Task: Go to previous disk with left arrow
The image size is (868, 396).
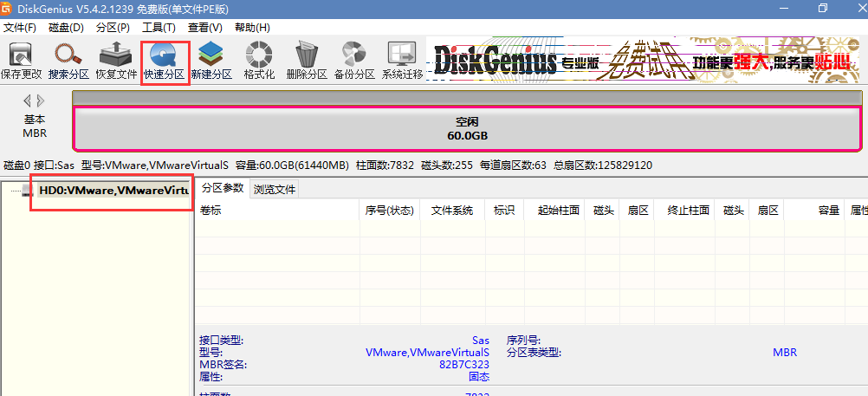Action: (x=27, y=101)
